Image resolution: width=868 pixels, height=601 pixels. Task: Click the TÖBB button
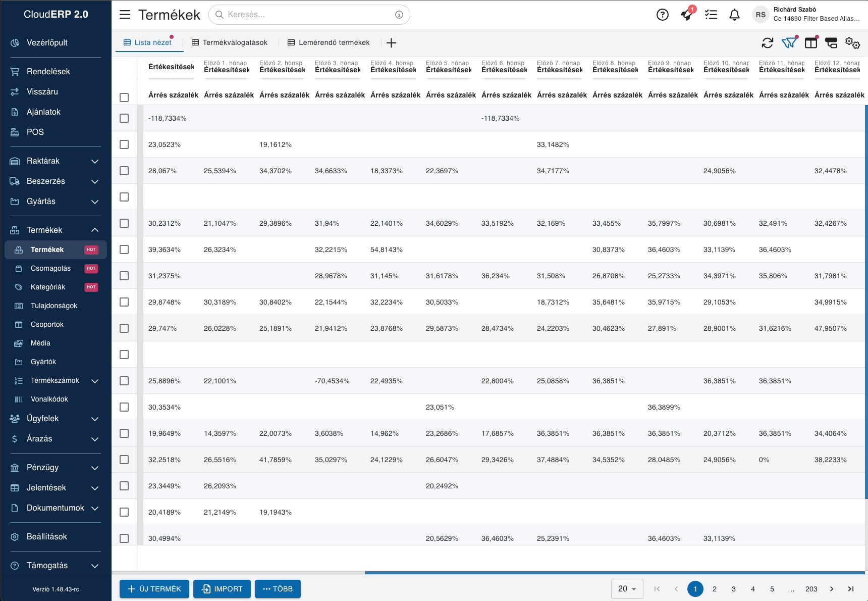click(278, 589)
